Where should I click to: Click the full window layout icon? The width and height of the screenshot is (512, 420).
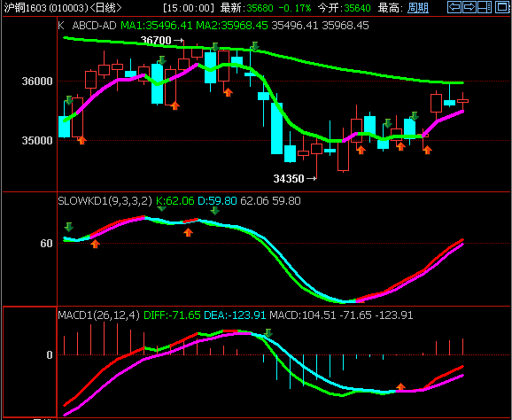click(502, 7)
